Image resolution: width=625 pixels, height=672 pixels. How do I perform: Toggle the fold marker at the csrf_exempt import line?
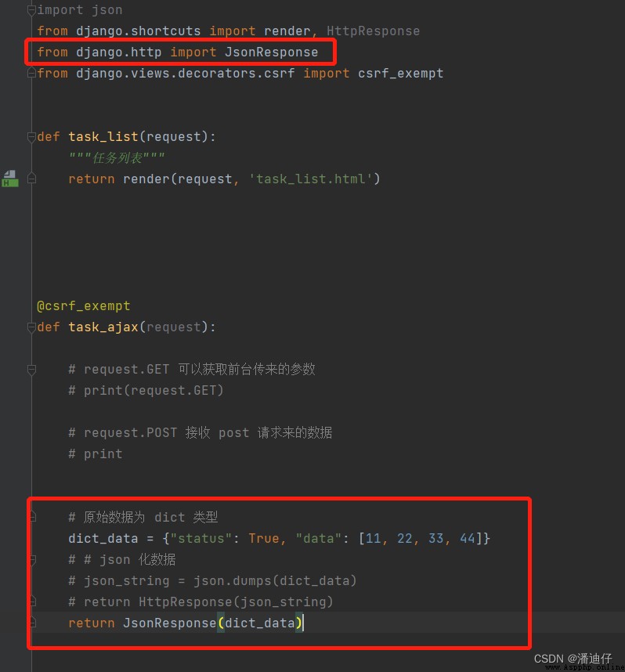pos(31,74)
